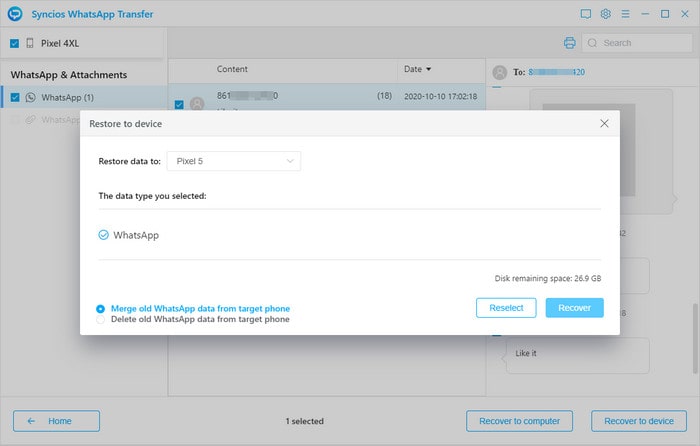Click the chat panel vertical scrollbar
The height and width of the screenshot is (446, 700).
(695, 338)
